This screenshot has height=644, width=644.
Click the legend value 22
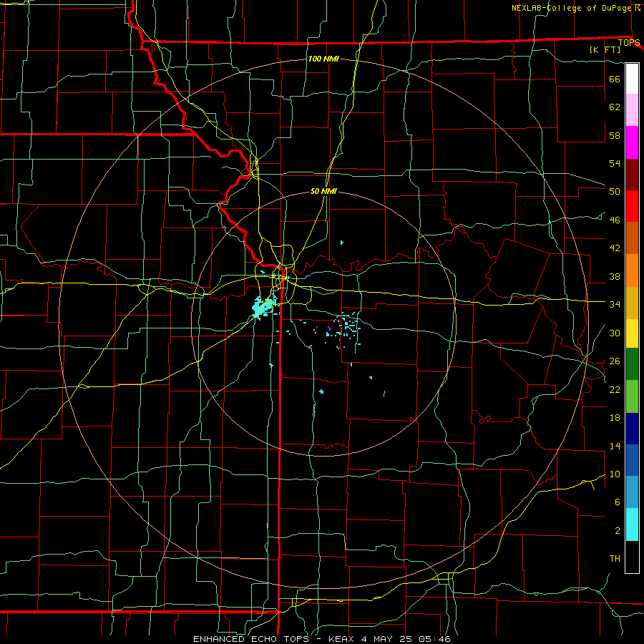point(615,390)
